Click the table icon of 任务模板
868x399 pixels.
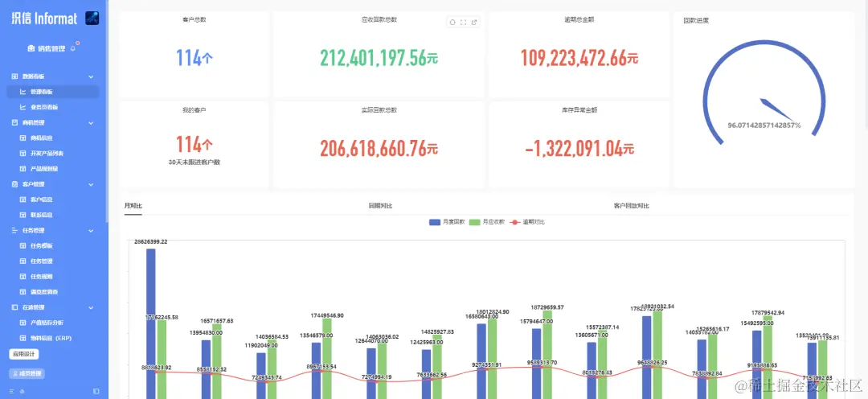coord(23,245)
